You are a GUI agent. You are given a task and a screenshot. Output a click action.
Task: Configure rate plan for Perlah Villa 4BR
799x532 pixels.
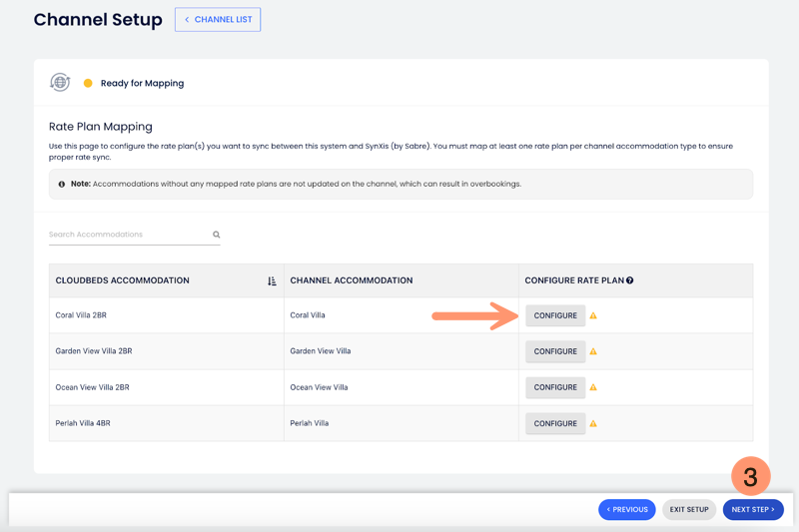555,423
